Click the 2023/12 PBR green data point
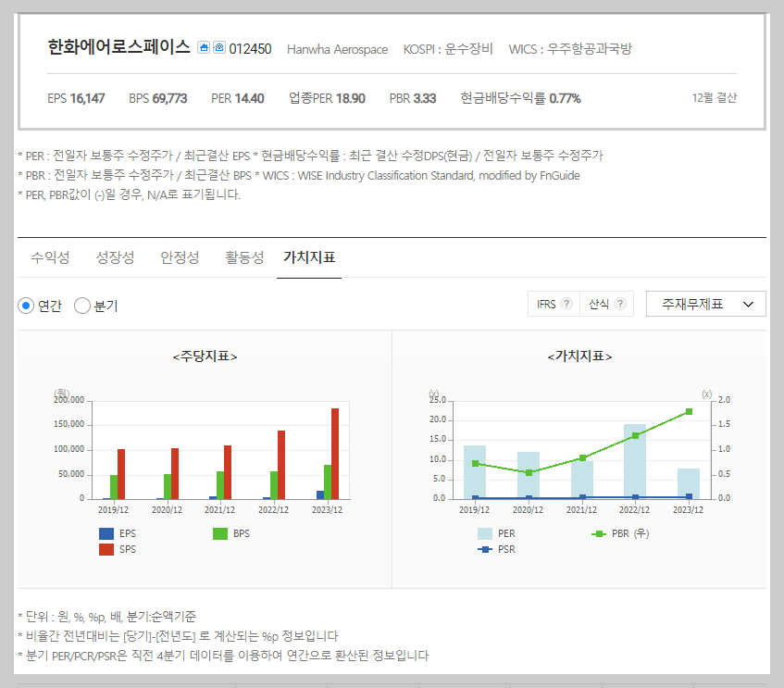The width and height of the screenshot is (784, 688). [689, 411]
